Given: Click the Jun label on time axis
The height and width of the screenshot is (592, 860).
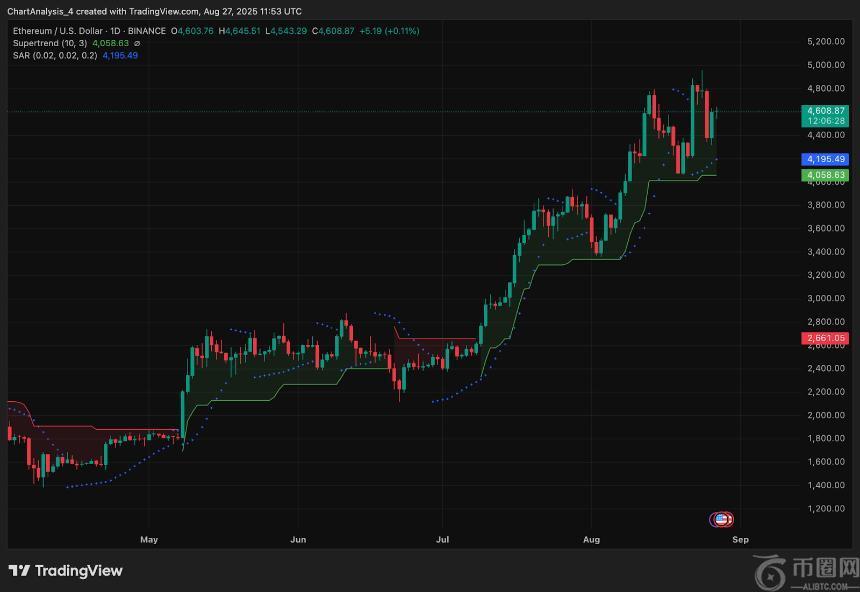Looking at the screenshot, I should point(297,539).
